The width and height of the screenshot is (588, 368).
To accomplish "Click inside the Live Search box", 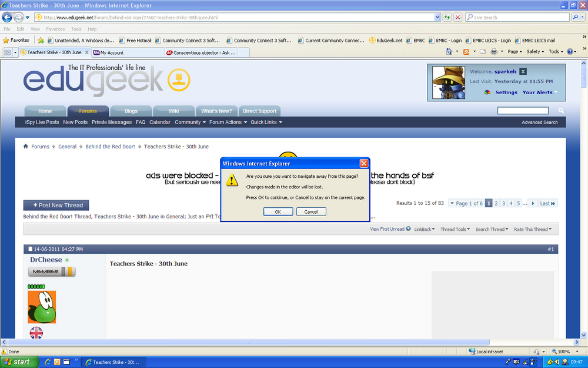I will [x=517, y=17].
